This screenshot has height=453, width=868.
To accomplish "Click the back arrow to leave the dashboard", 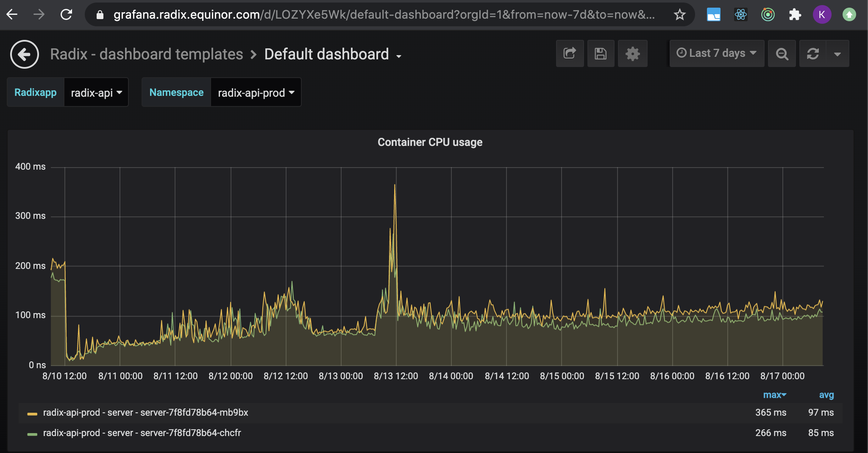I will coord(24,54).
